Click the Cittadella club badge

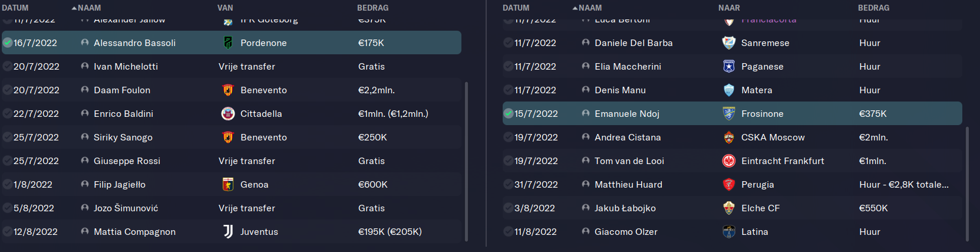[x=228, y=113]
